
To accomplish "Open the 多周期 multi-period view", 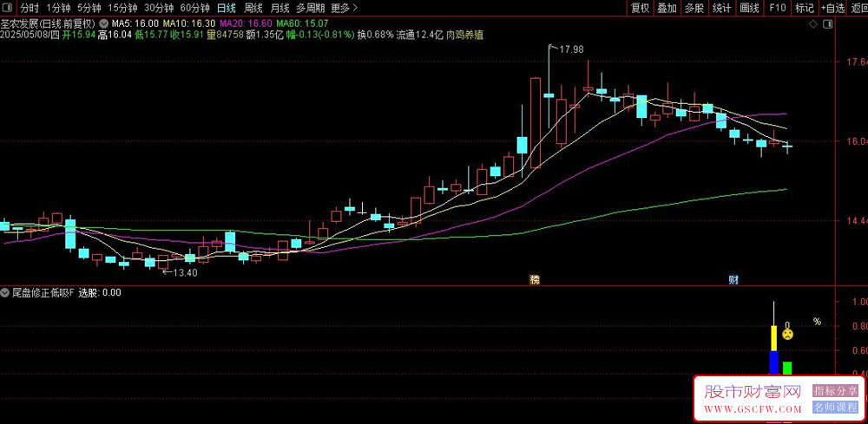I will pos(310,8).
